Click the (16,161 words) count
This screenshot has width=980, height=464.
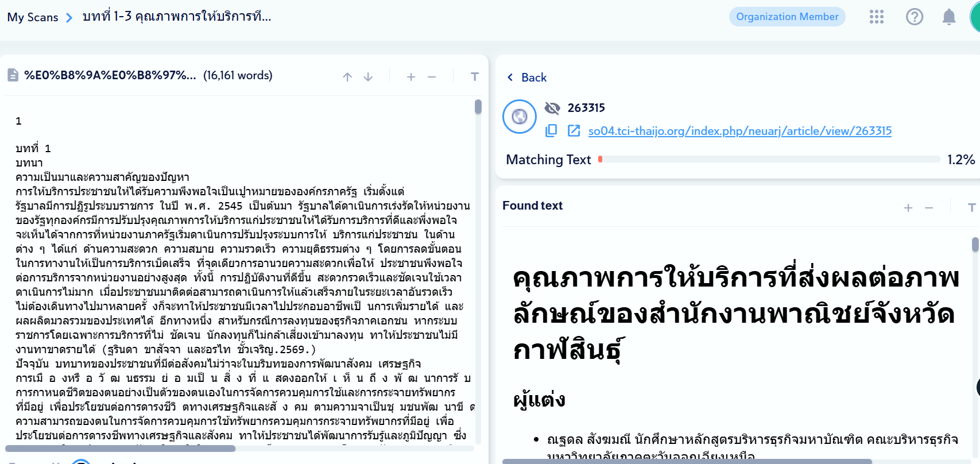pos(238,75)
